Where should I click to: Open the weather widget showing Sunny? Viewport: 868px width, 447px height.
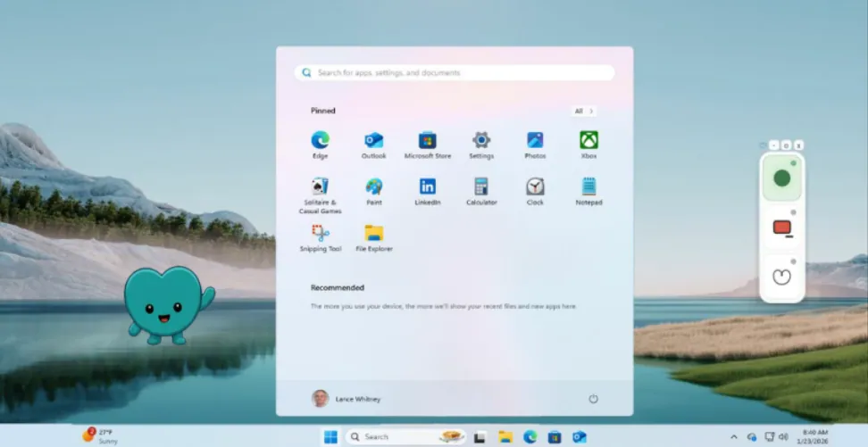coord(99,436)
